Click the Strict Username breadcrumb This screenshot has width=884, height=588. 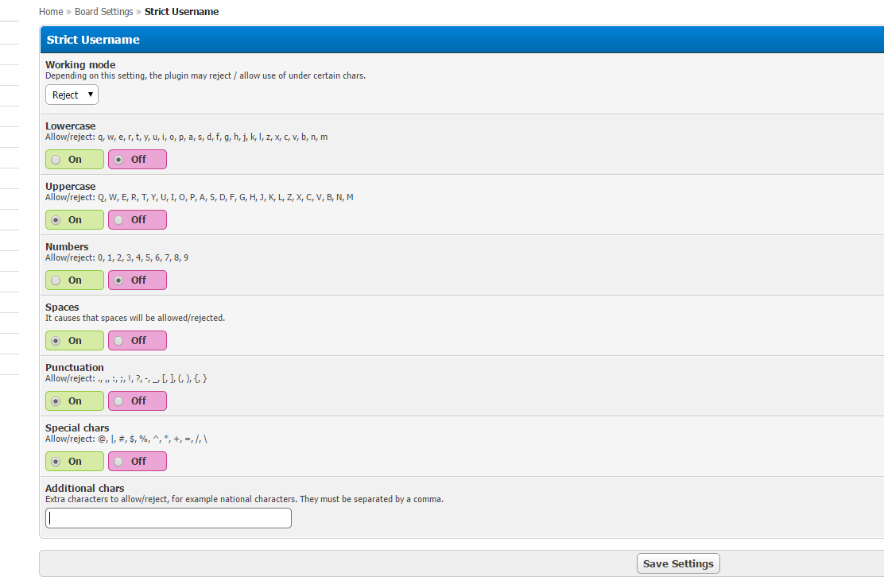tap(181, 12)
